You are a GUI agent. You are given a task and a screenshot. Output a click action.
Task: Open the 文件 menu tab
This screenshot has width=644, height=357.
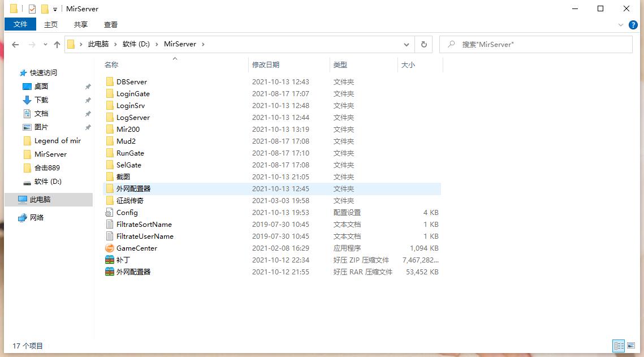[20, 24]
